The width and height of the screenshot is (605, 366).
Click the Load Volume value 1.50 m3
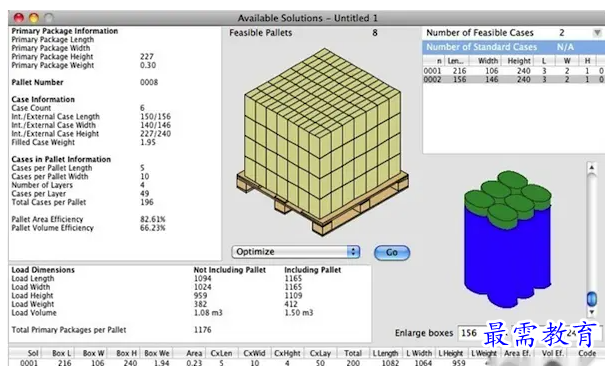pos(299,313)
